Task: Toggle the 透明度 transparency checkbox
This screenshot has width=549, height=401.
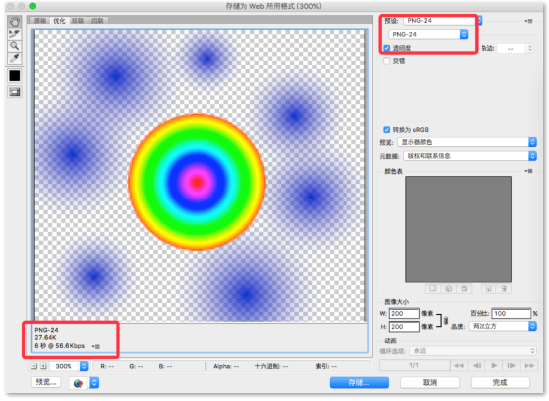Action: click(387, 48)
